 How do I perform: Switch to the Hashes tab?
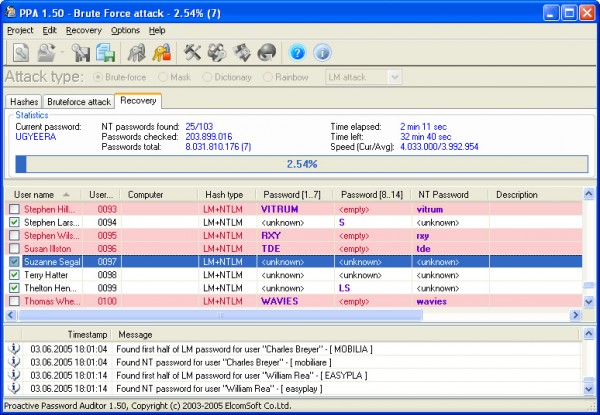(x=24, y=102)
